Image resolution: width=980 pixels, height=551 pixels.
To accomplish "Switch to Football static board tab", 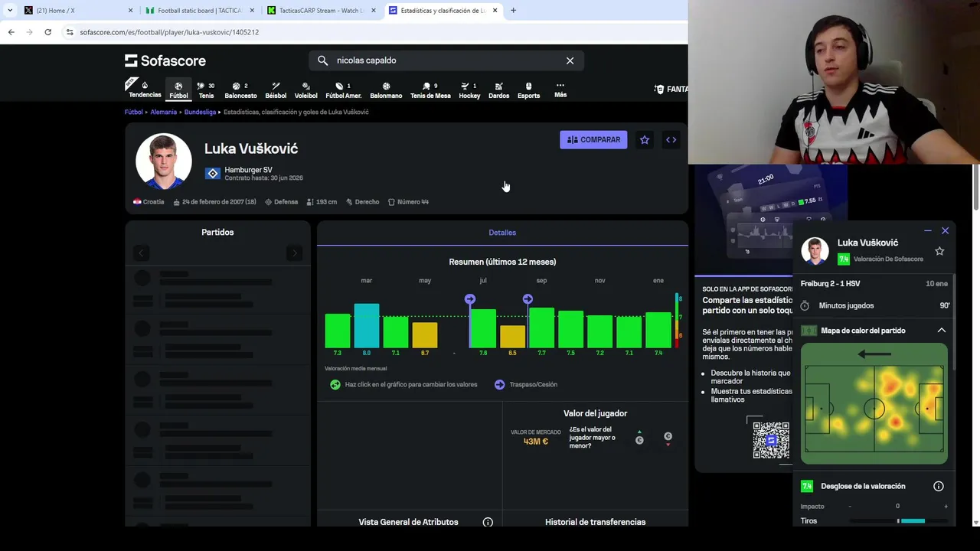I will (199, 11).
